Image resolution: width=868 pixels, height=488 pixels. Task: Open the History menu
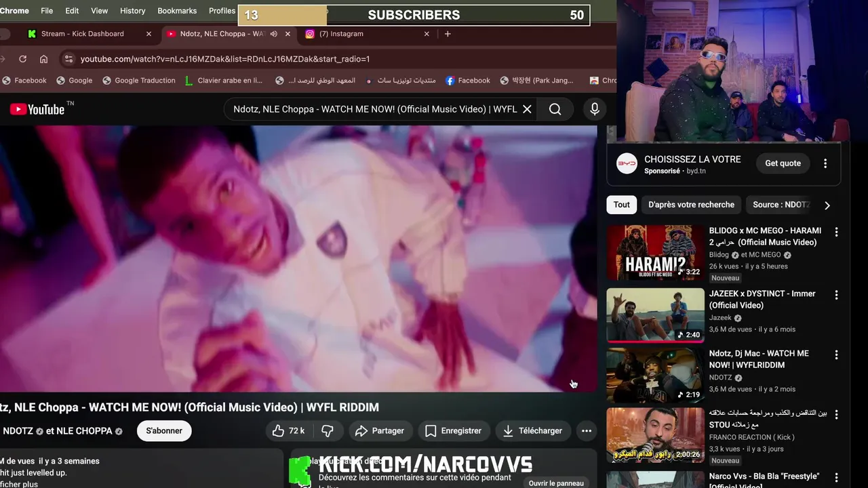132,11
